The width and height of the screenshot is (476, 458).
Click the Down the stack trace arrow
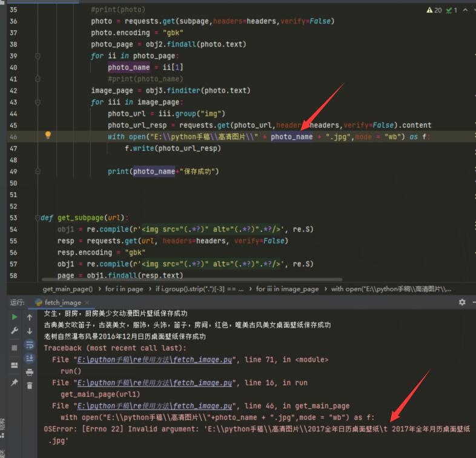pos(30,331)
